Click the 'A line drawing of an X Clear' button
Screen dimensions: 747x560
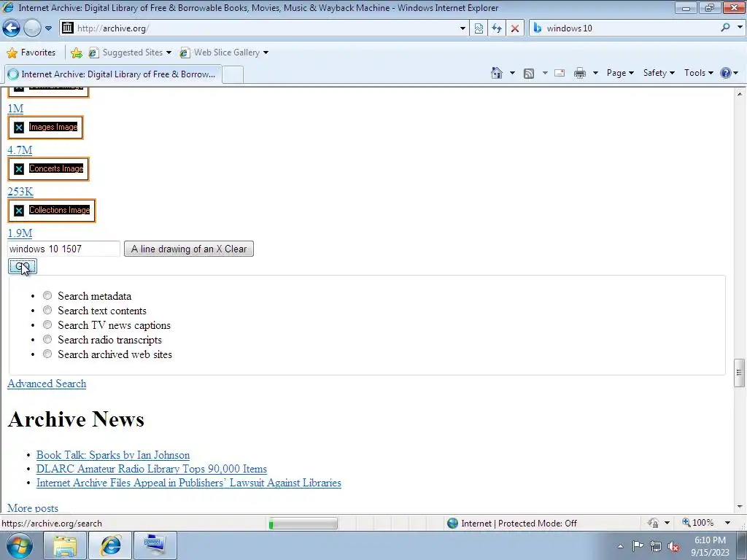pyautogui.click(x=189, y=249)
